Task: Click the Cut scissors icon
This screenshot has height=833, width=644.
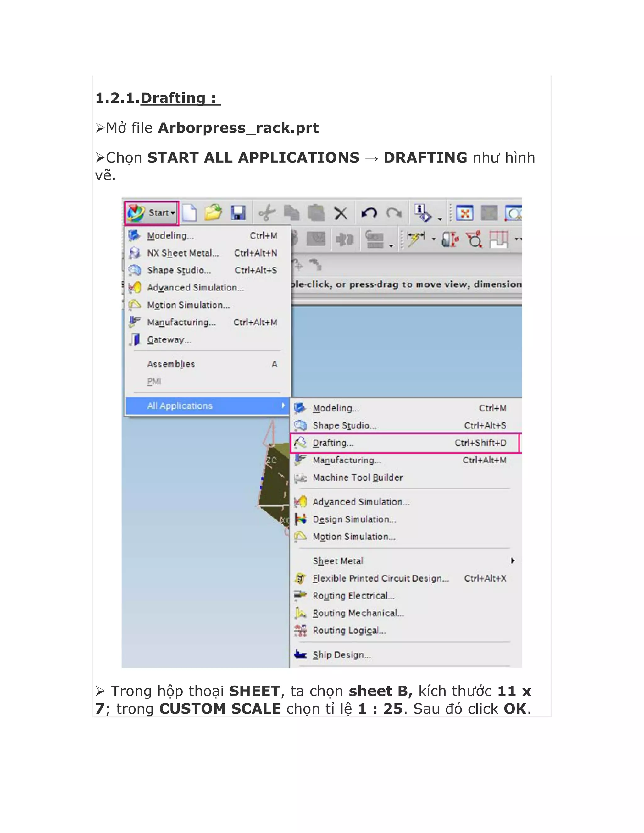Action: click(x=267, y=213)
